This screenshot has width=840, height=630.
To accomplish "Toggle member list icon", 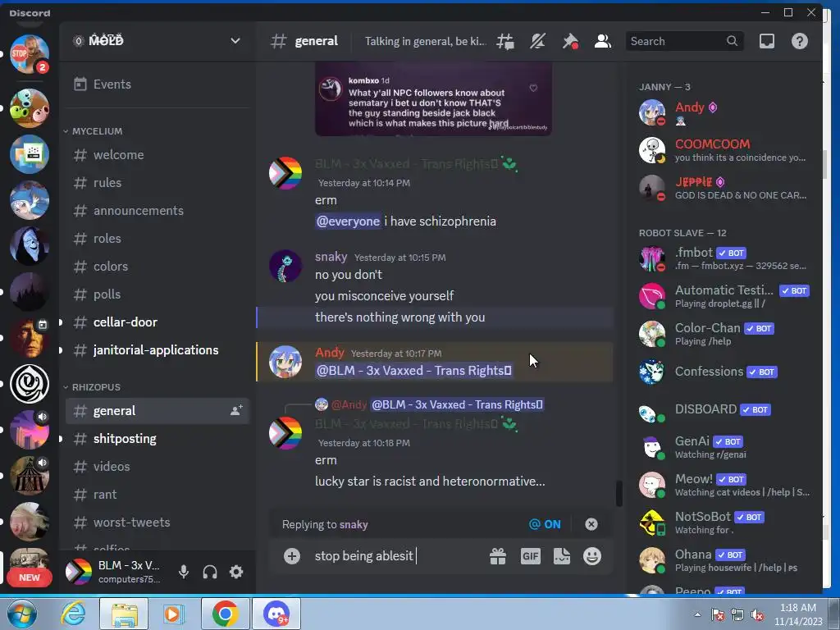I will point(603,41).
